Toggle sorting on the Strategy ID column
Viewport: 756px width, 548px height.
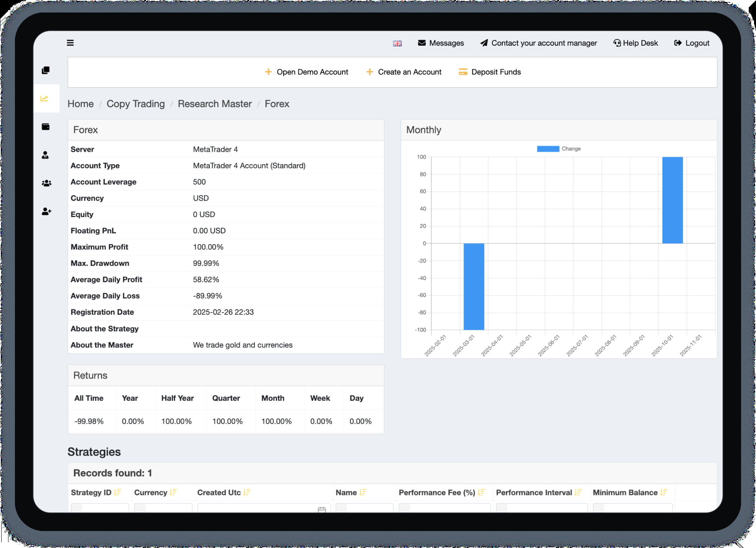117,492
